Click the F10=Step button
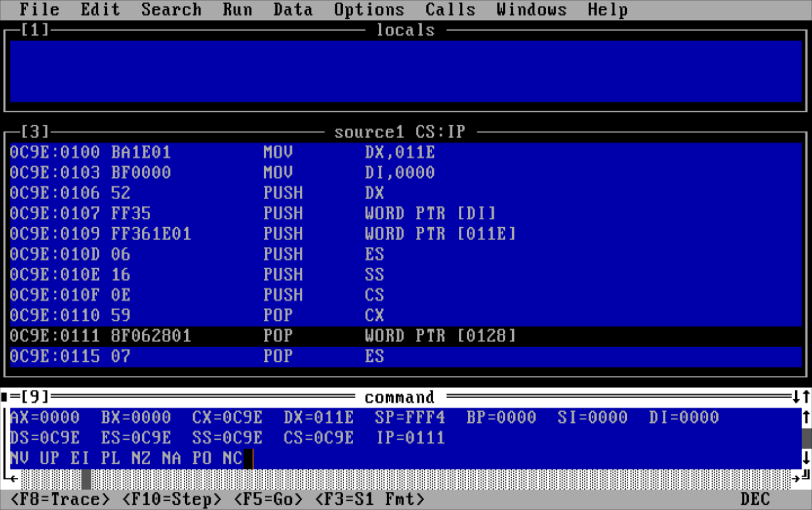 pos(172,499)
